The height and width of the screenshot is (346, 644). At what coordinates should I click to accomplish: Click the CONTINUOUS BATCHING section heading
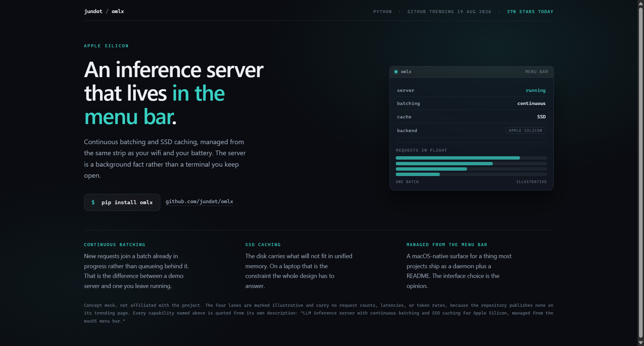pos(115,245)
